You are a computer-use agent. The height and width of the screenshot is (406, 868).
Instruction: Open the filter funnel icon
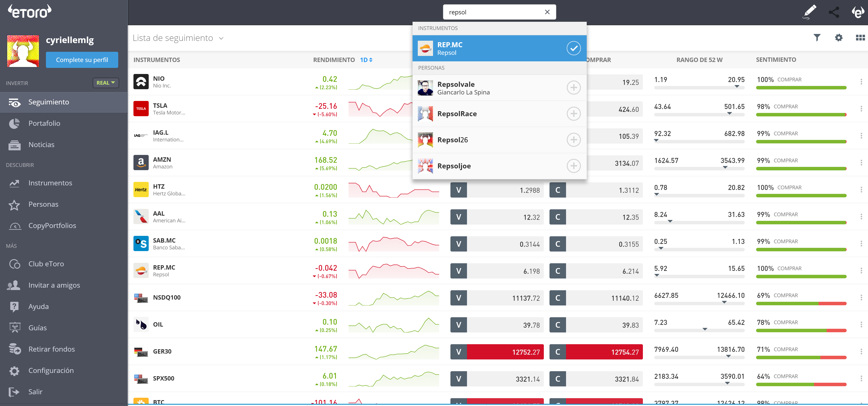tap(816, 38)
